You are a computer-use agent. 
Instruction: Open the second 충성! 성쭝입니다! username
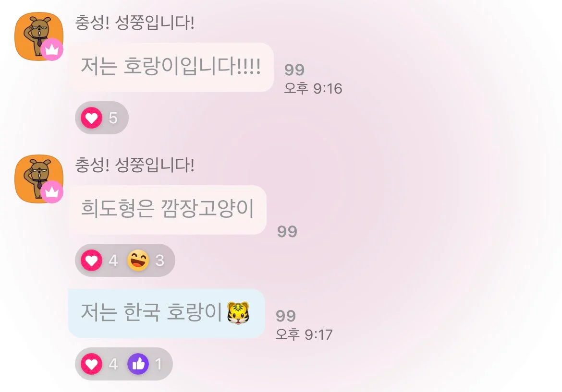point(135,166)
